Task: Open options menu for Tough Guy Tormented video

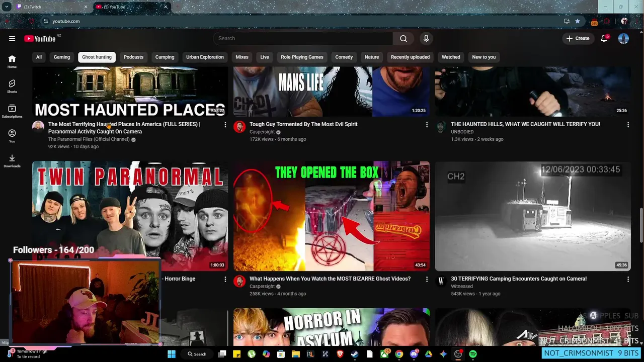Action: click(427, 125)
